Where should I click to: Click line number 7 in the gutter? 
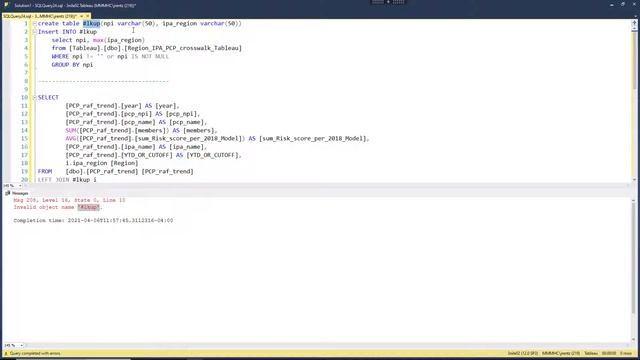[x=26, y=73]
